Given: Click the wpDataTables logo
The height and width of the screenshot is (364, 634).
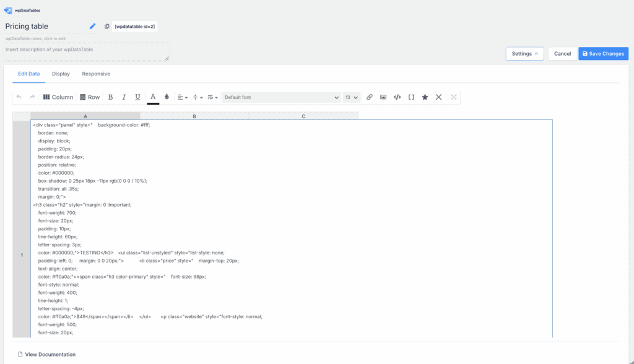Looking at the screenshot, I should (22, 11).
